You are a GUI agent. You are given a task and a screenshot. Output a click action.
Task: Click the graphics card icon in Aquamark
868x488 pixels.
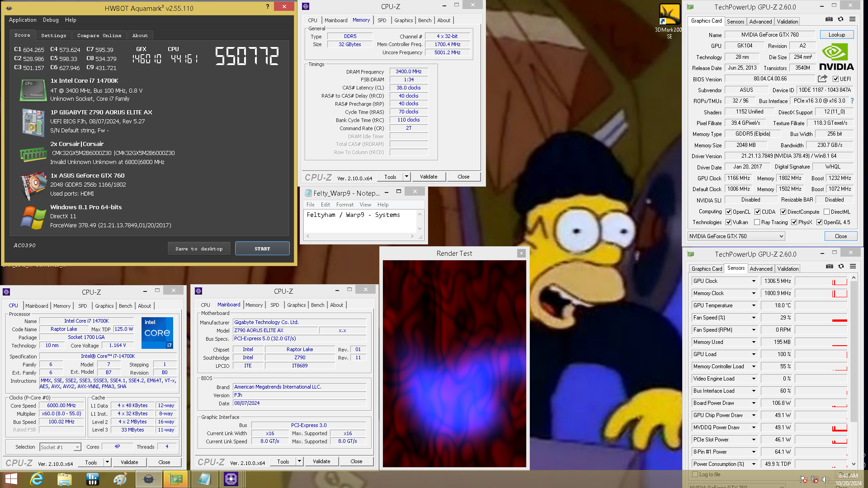click(x=33, y=185)
